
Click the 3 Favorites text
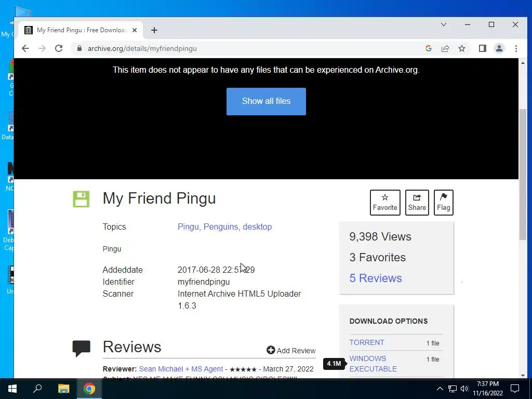[x=377, y=258]
